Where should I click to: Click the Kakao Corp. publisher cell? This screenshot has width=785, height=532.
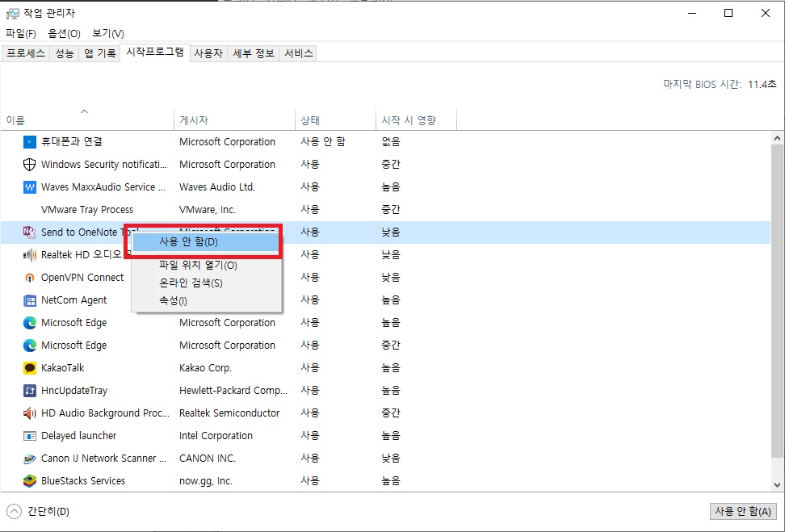click(x=205, y=368)
